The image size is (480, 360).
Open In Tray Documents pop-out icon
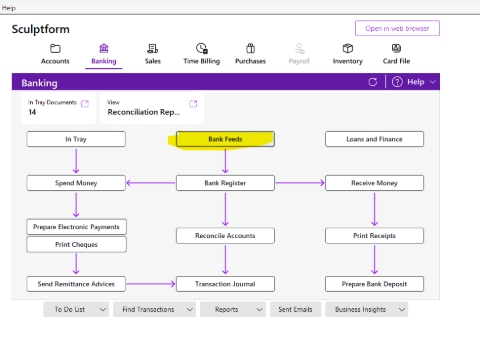(85, 104)
